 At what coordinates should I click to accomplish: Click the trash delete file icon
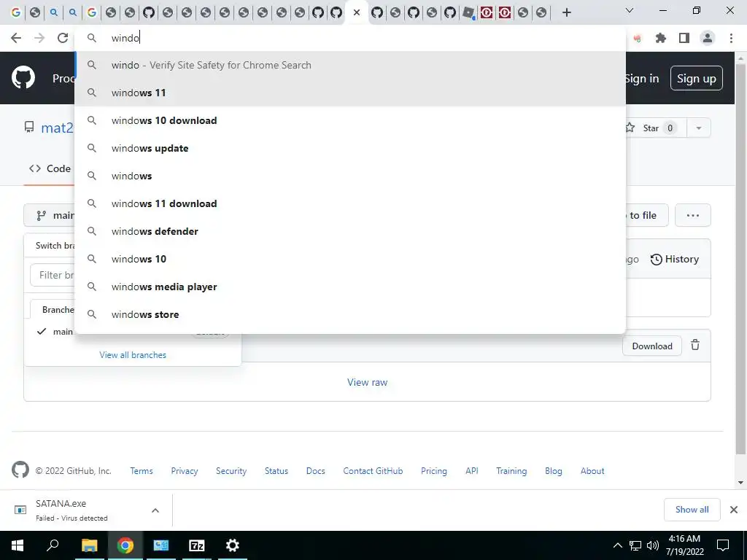[695, 345]
